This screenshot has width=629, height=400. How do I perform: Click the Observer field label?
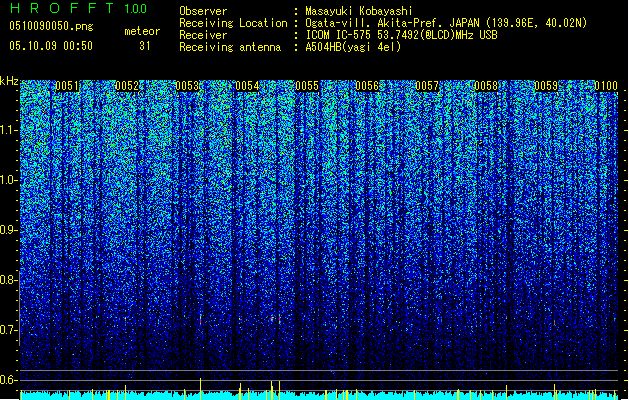(203, 11)
